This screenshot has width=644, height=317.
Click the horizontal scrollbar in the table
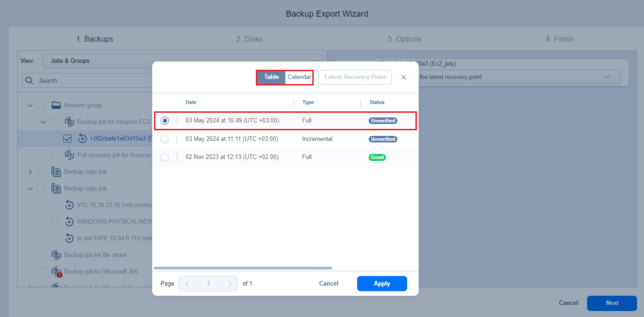[242, 268]
